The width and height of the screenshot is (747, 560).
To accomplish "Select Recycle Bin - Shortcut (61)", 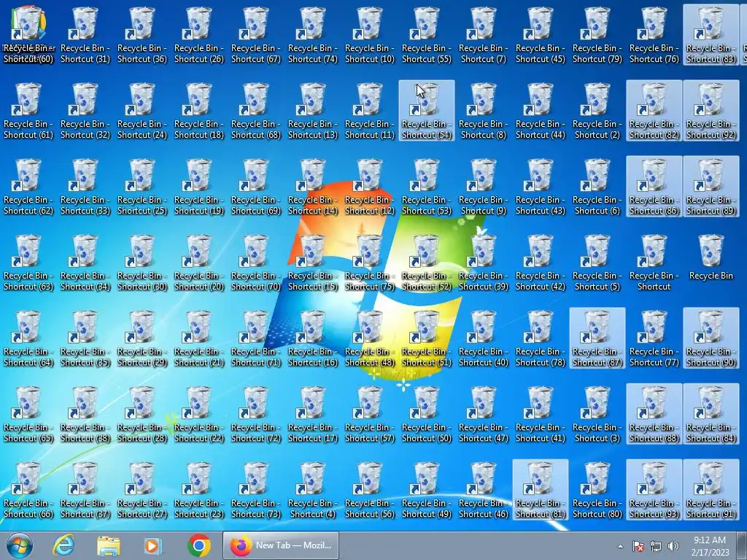I will click(28, 111).
